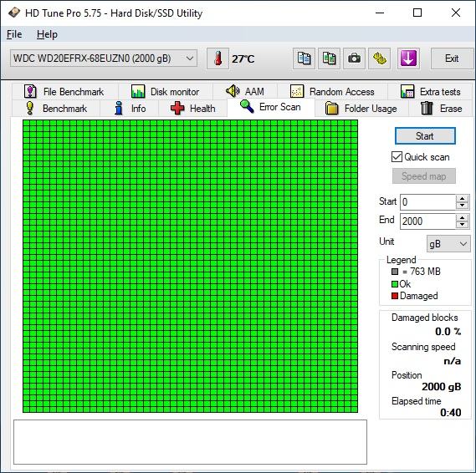Viewport: 476px width, 473px height.
Task: Decrease the End value with down arrow
Action: tap(462, 224)
